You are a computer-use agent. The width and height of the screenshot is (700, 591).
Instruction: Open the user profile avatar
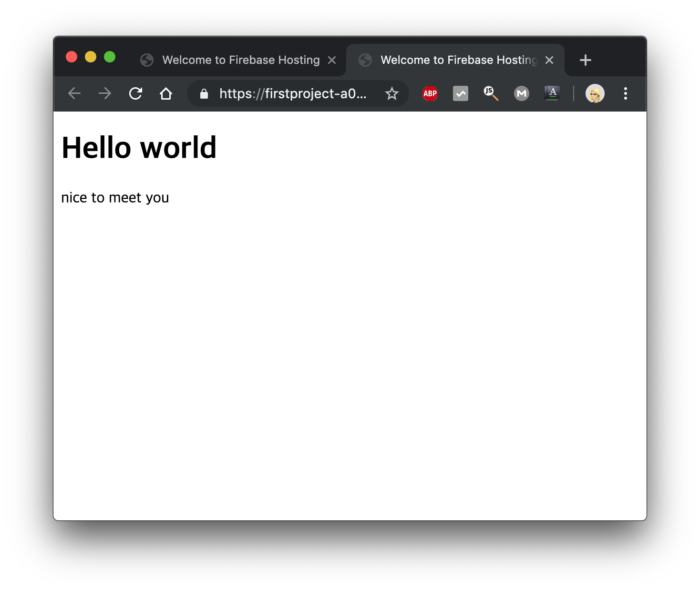(x=595, y=93)
